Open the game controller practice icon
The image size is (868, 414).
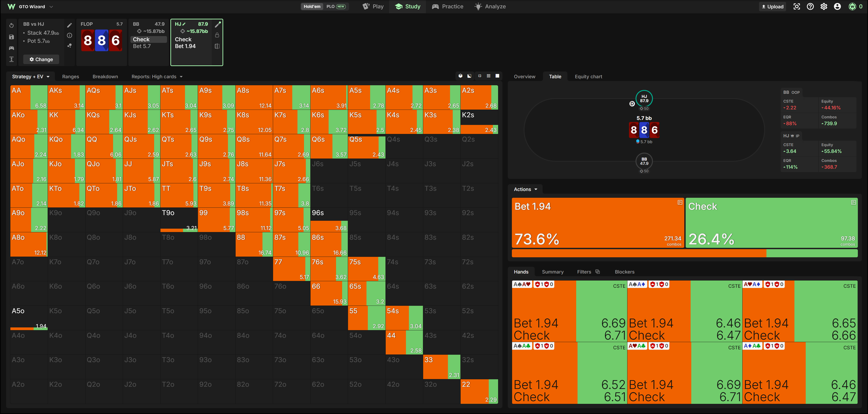(x=12, y=48)
